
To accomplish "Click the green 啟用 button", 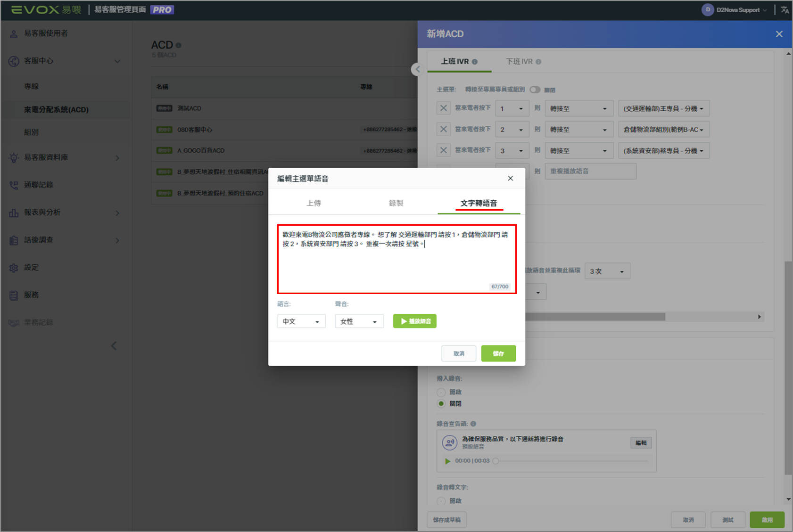I will tap(767, 520).
